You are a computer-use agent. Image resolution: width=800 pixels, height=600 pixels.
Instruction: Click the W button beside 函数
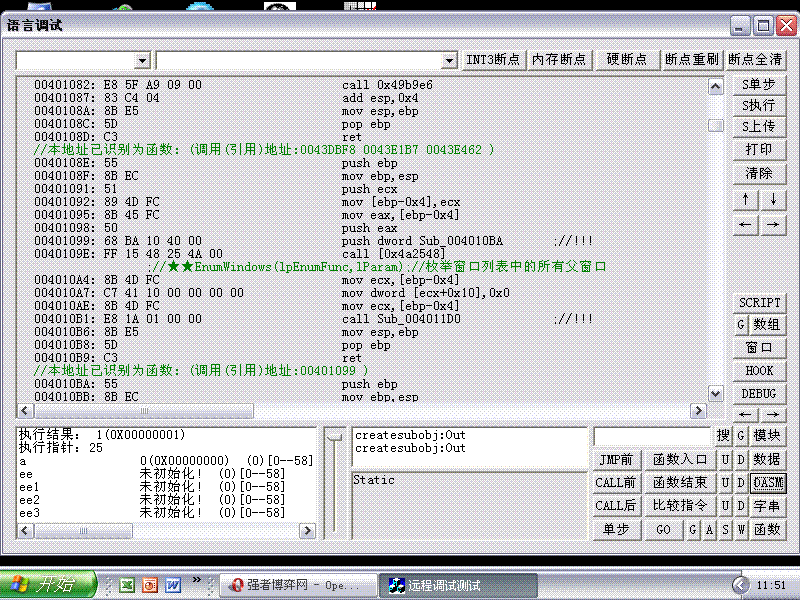pos(741,530)
